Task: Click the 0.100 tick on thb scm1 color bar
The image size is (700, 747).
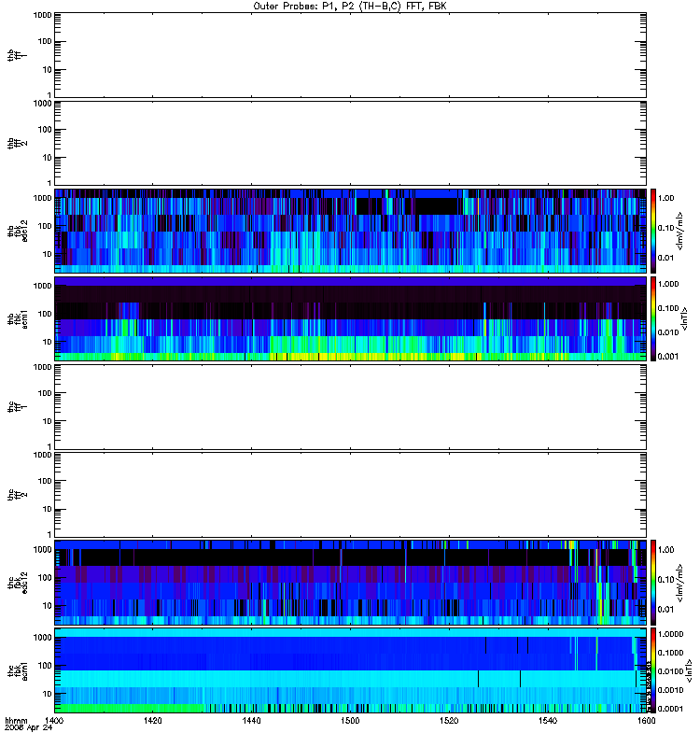Action: coord(668,308)
